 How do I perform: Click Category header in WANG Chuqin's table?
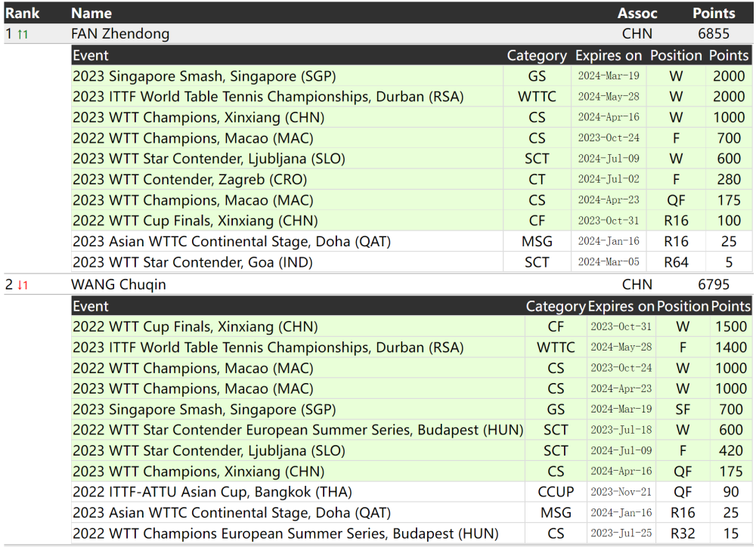[556, 307]
